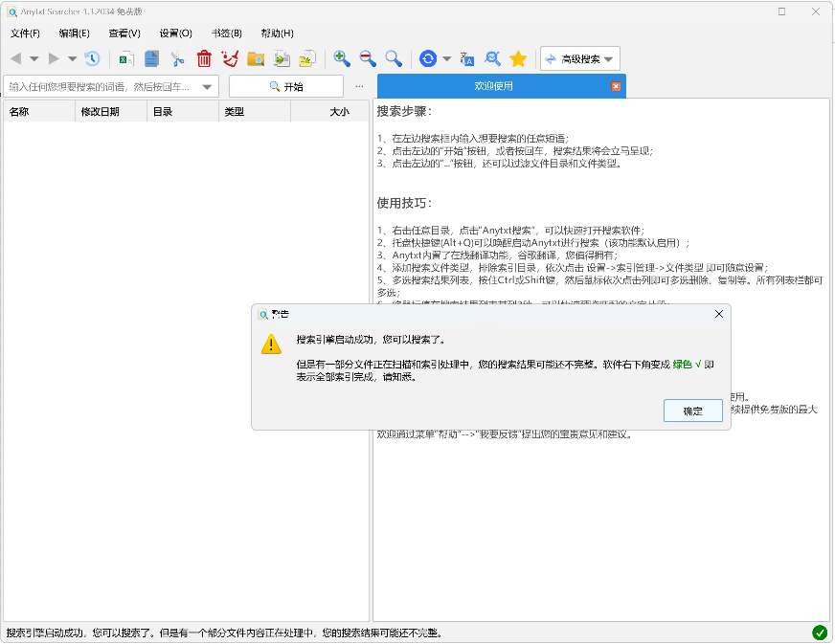Click the green index-complete checkmark in status bar
This screenshot has height=644, width=835.
click(820, 633)
